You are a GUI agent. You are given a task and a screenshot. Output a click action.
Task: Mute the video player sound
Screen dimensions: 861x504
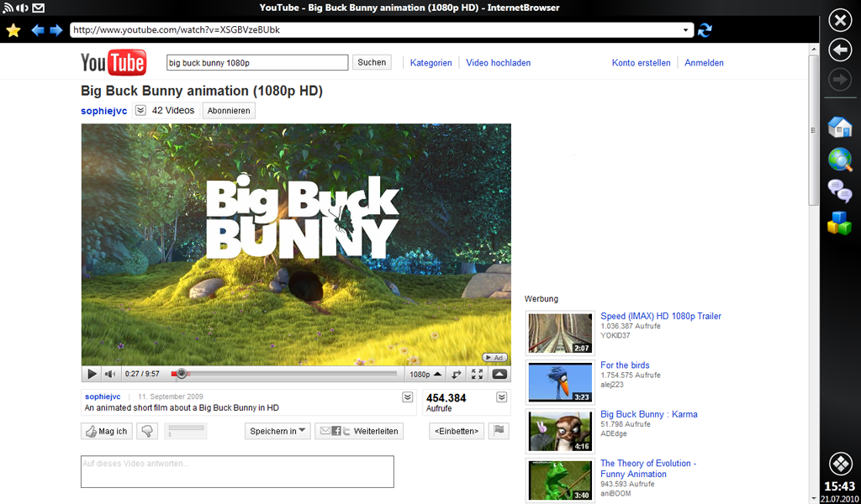(x=110, y=375)
